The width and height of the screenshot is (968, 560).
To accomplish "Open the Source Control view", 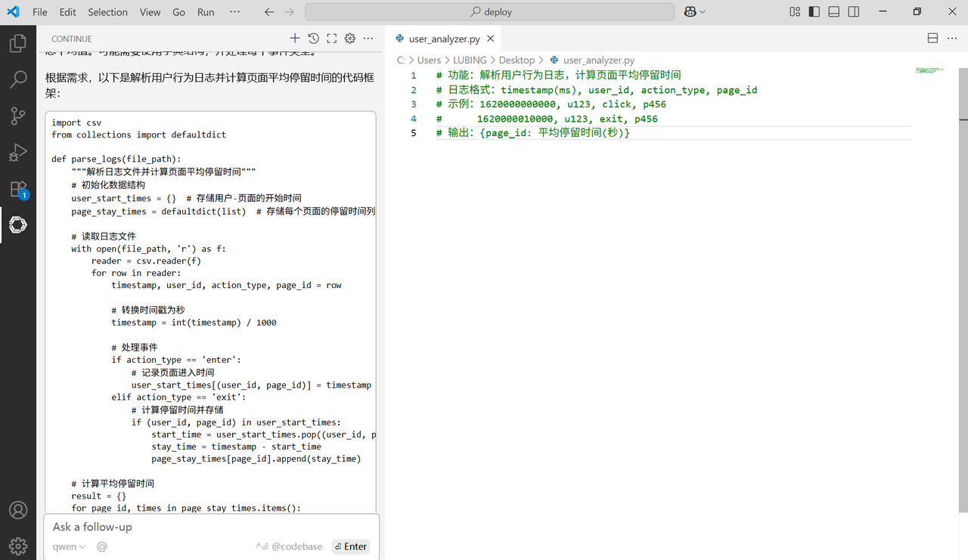I will pyautogui.click(x=18, y=116).
